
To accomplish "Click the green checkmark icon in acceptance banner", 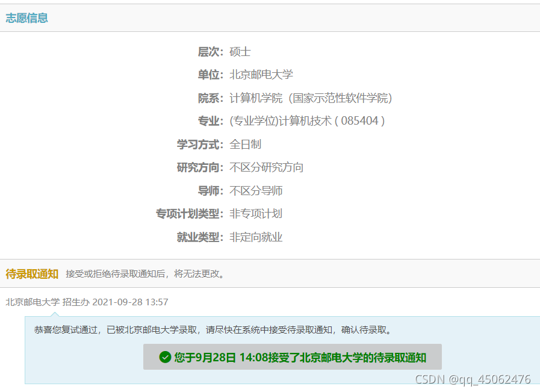I will pos(165,357).
